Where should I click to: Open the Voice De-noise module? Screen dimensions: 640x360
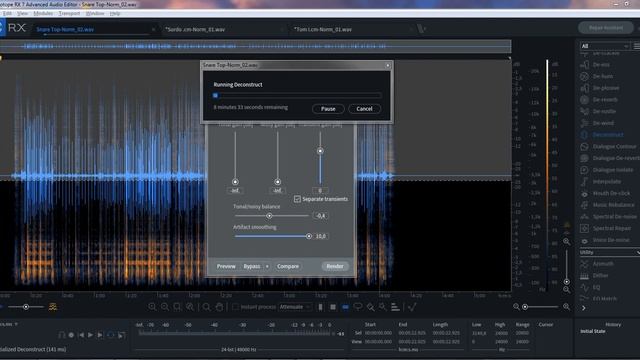click(611, 240)
